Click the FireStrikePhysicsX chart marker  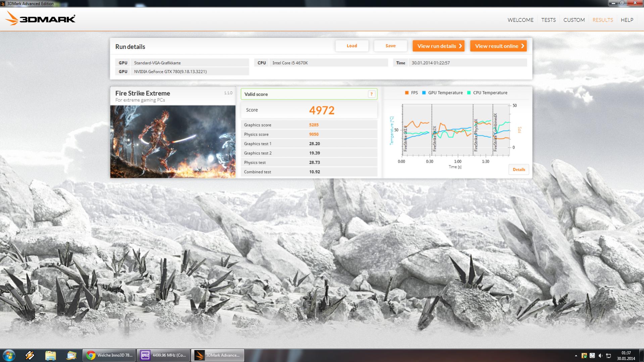tap(476, 135)
